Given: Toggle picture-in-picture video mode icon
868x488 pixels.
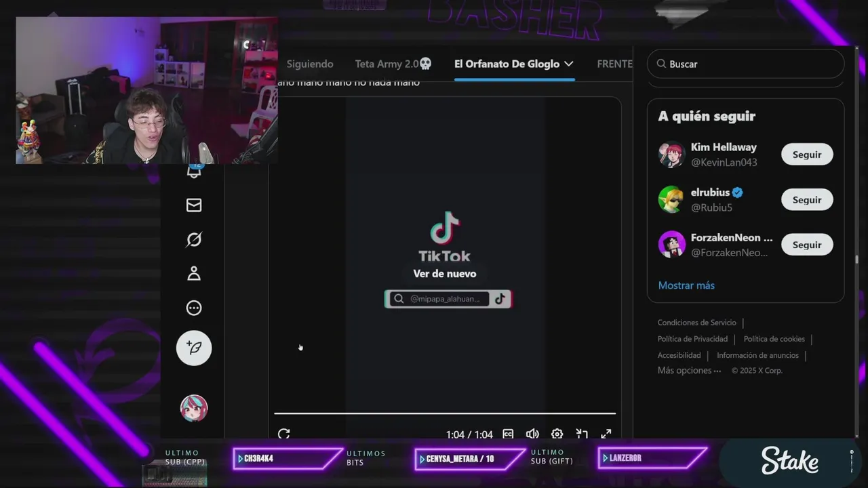Looking at the screenshot, I should pos(582,434).
